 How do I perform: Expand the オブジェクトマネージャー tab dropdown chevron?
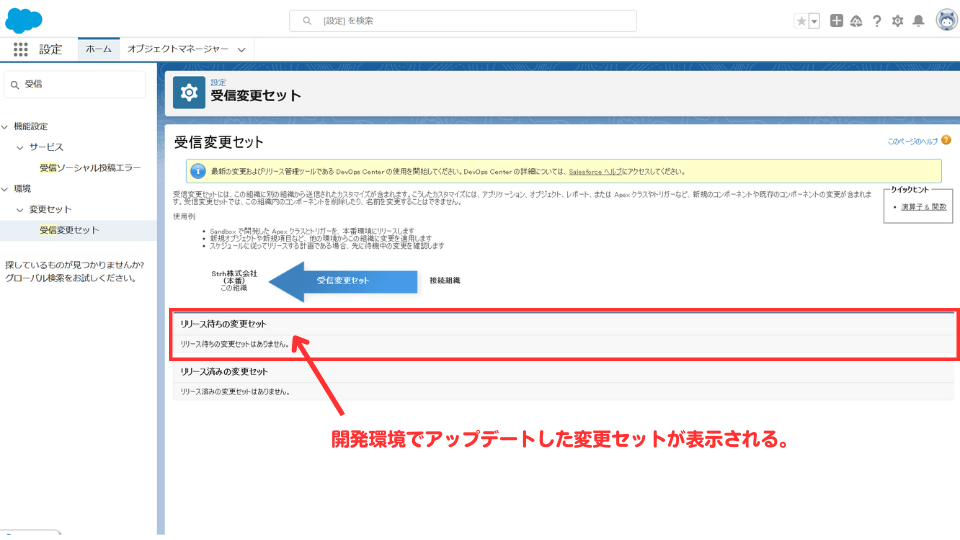coord(243,49)
